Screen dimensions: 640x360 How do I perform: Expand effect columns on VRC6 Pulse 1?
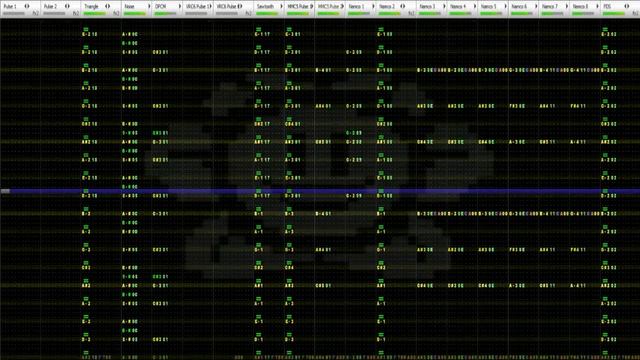pyautogui.click(x=210, y=6)
